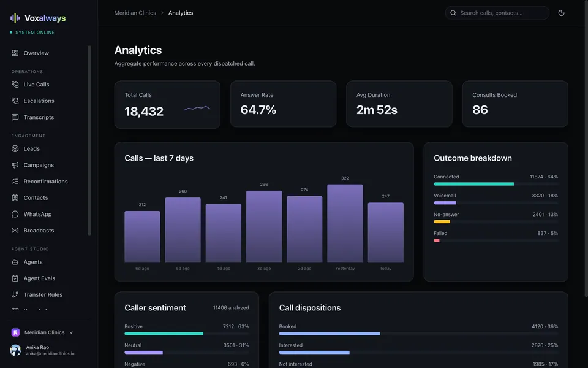
Task: Click the Neutral sentiment progress bar
Action: [x=186, y=352]
